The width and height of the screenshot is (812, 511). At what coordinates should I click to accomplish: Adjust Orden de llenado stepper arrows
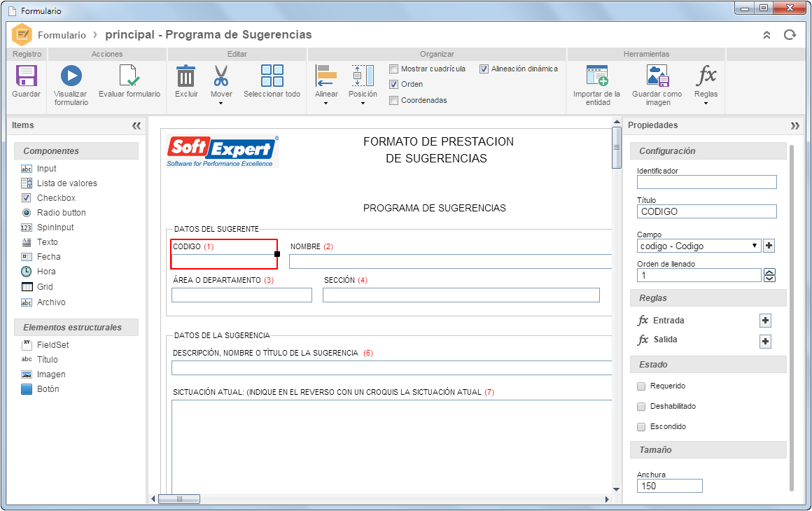[769, 275]
